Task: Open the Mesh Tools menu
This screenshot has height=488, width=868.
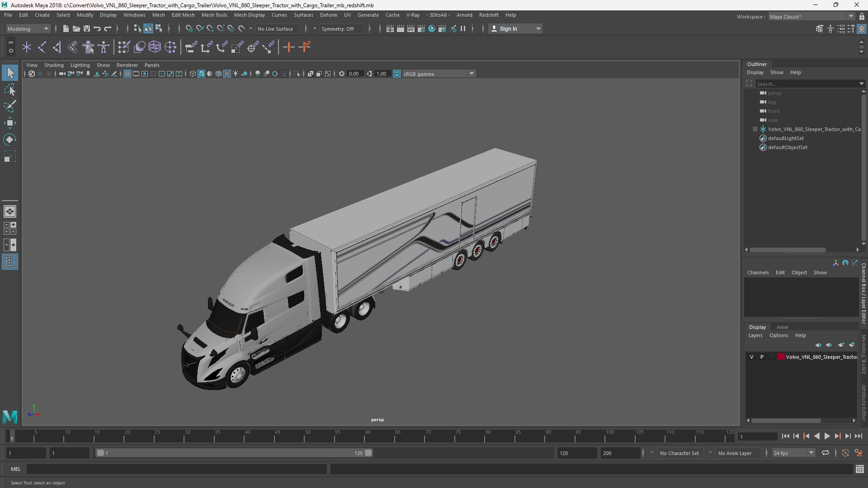Action: coord(214,15)
